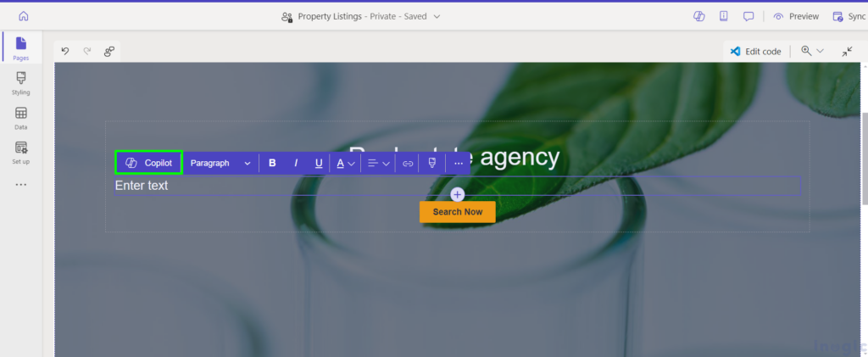Toggle italic formatting
868x357 pixels.
(x=296, y=164)
